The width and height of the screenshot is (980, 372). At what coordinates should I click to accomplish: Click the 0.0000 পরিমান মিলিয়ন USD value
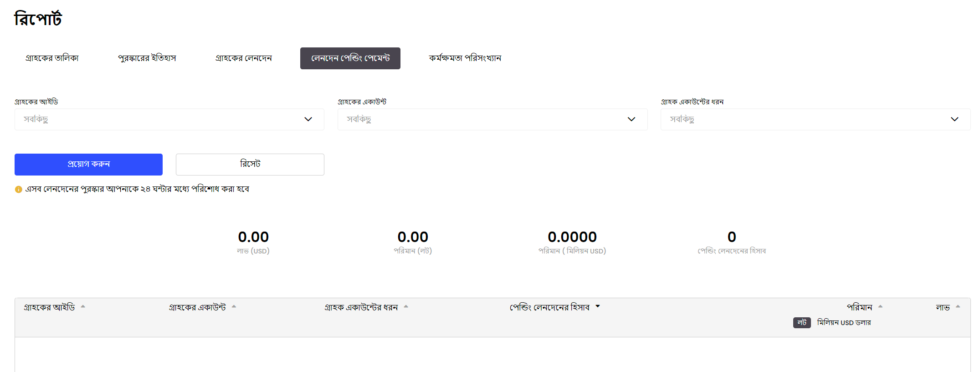572,237
